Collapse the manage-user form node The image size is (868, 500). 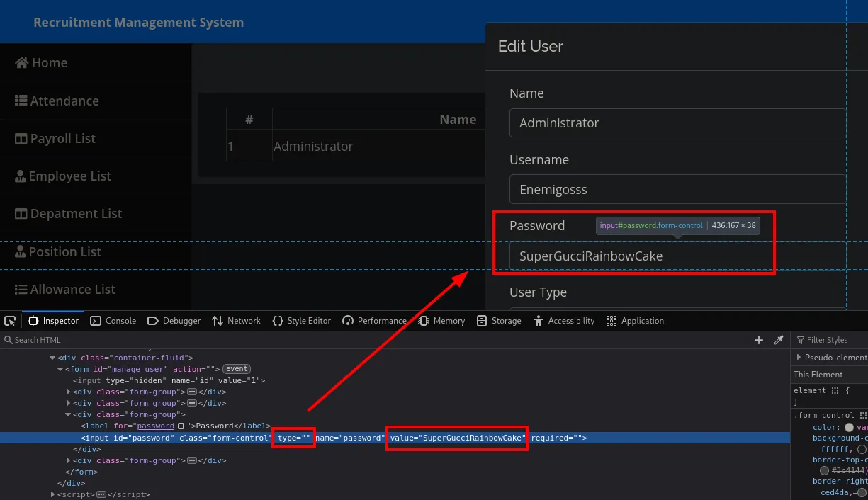[x=60, y=370]
